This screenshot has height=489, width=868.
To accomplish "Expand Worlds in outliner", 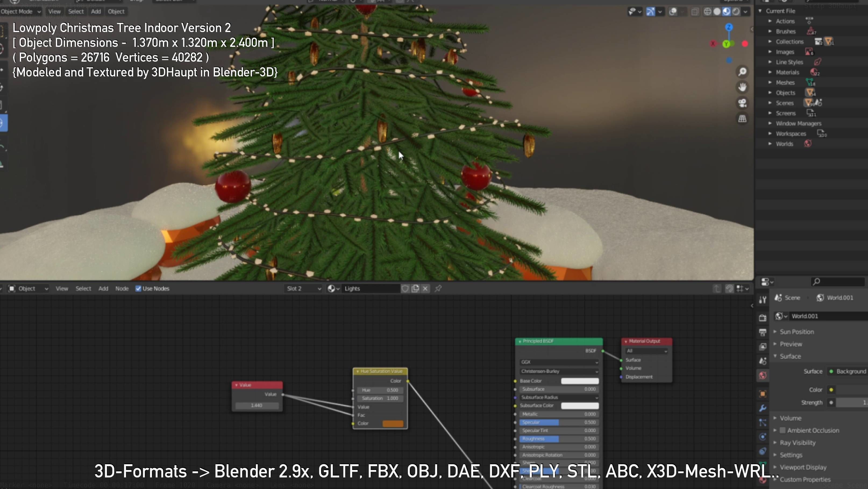I will tap(770, 144).
